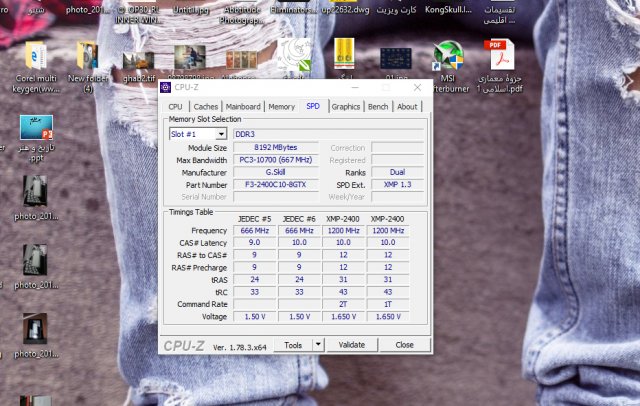Image resolution: width=640 pixels, height=406 pixels.
Task: Expand the Tools button dropdown arrow
Action: [x=318, y=345]
